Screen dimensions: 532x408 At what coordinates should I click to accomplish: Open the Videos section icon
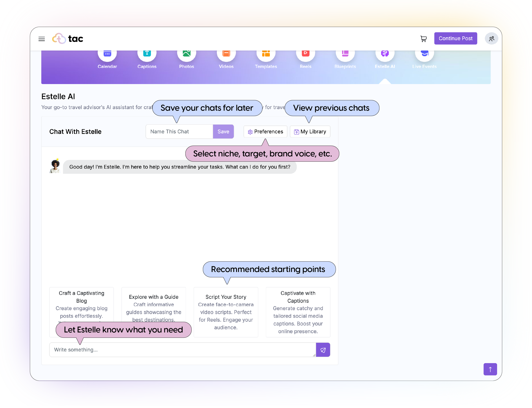226,54
